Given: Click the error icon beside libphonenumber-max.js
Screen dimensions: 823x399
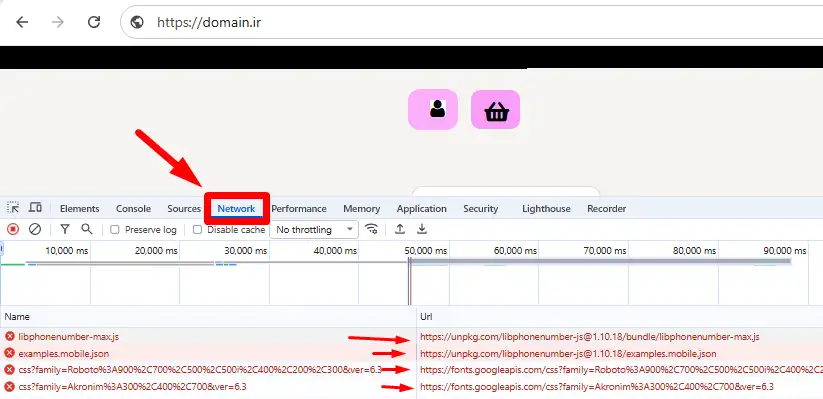Looking at the screenshot, I should [x=9, y=337].
